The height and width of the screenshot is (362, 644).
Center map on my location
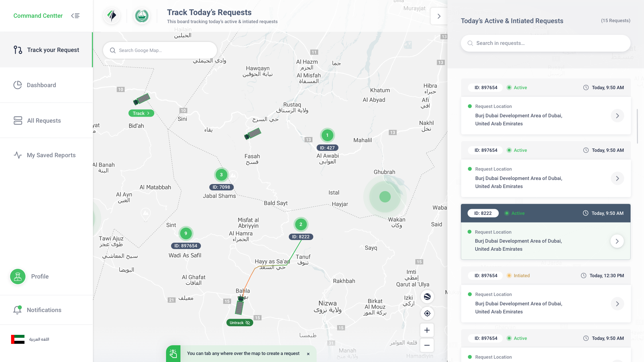tap(427, 313)
